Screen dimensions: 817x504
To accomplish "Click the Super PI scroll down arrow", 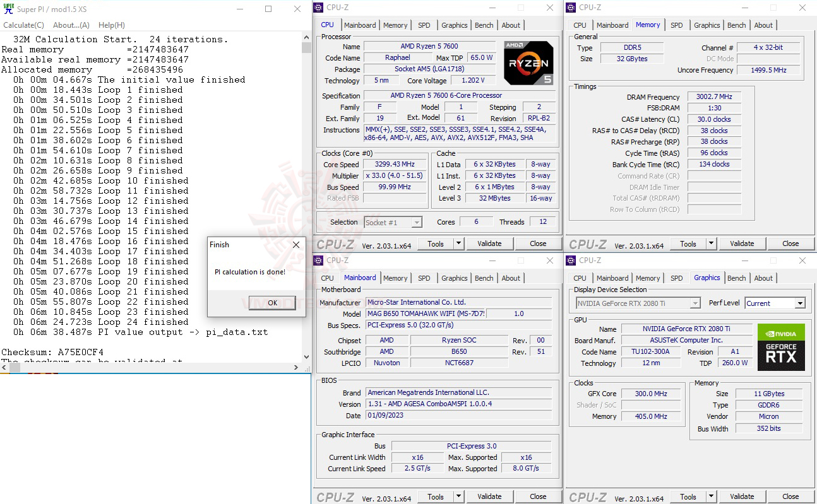I will click(x=306, y=358).
